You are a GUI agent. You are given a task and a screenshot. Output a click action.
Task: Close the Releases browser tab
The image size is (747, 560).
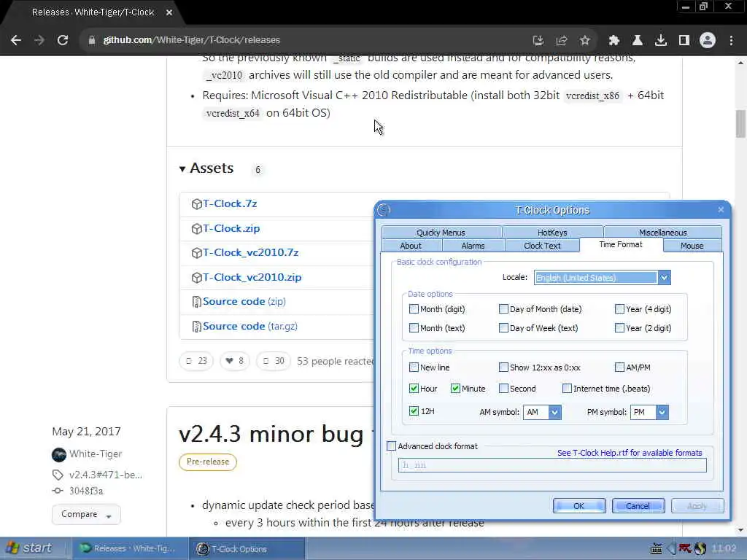169,12
